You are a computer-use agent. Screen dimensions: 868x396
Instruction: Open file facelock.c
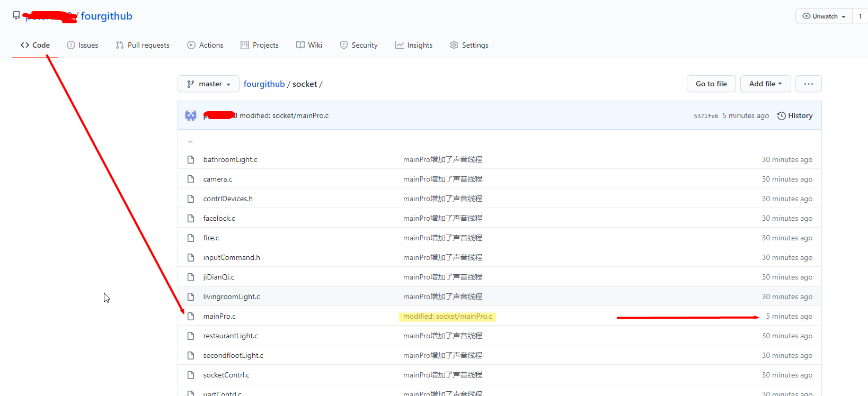click(219, 218)
